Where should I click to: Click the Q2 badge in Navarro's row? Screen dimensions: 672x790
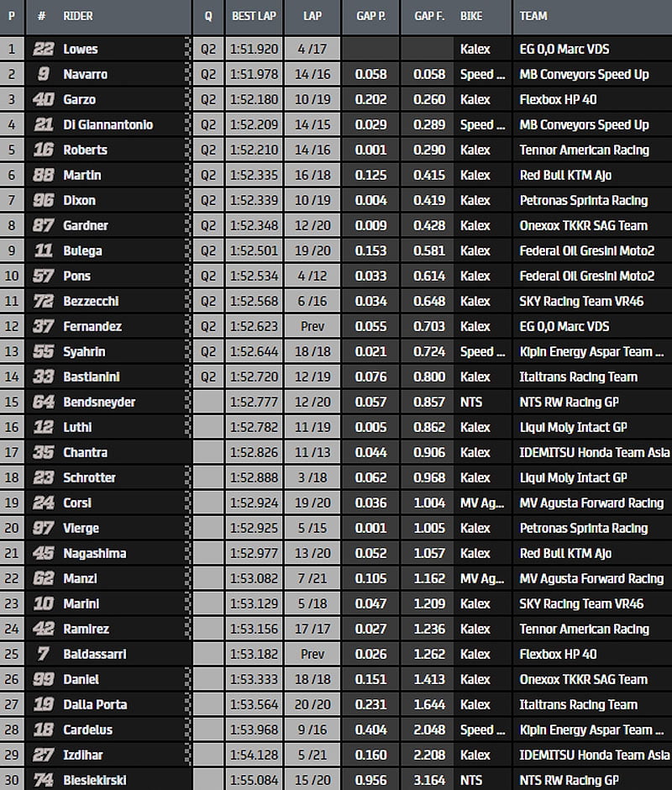pyautogui.click(x=208, y=75)
